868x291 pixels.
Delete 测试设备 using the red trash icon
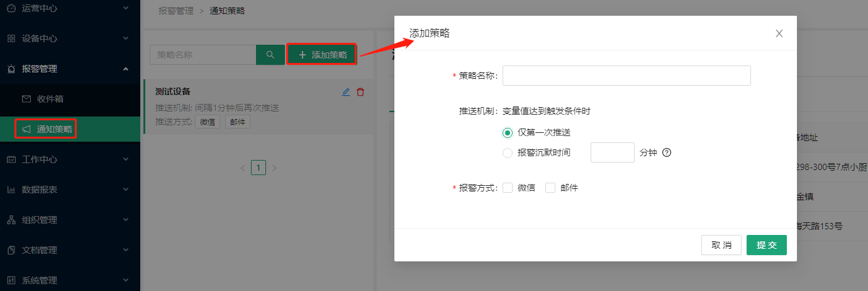click(360, 92)
